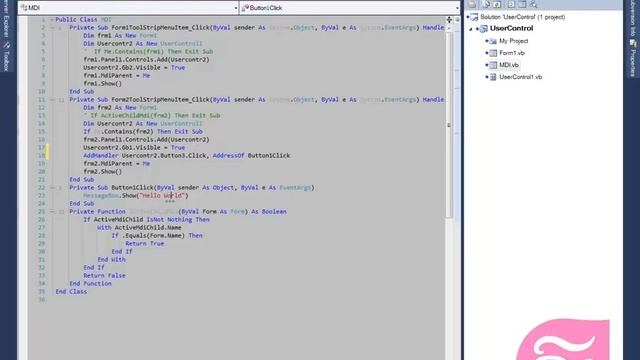Screen dimensions: 640x360
Task: Click 'Return True' on line 29
Action: tap(144, 244)
